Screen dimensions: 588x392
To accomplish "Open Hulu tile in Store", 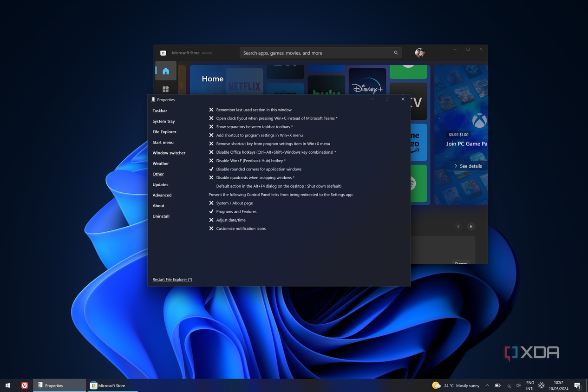I will coord(327,86).
